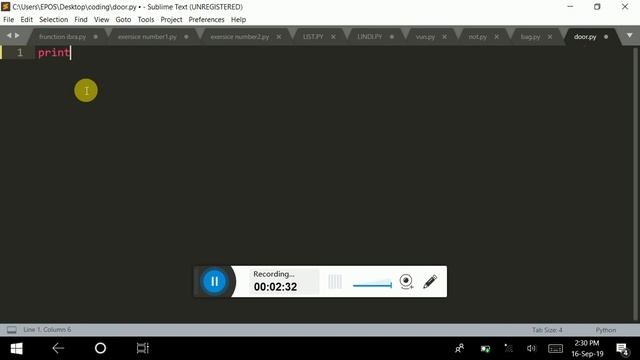This screenshot has height=360, width=640.
Task: Click the unsaved dot on number1.py tab
Action: click(x=186, y=37)
